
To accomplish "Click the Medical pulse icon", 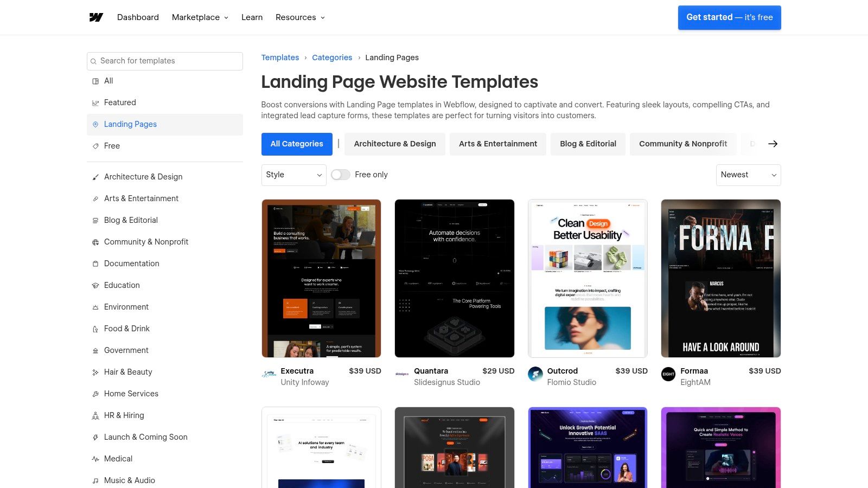I will [95, 459].
